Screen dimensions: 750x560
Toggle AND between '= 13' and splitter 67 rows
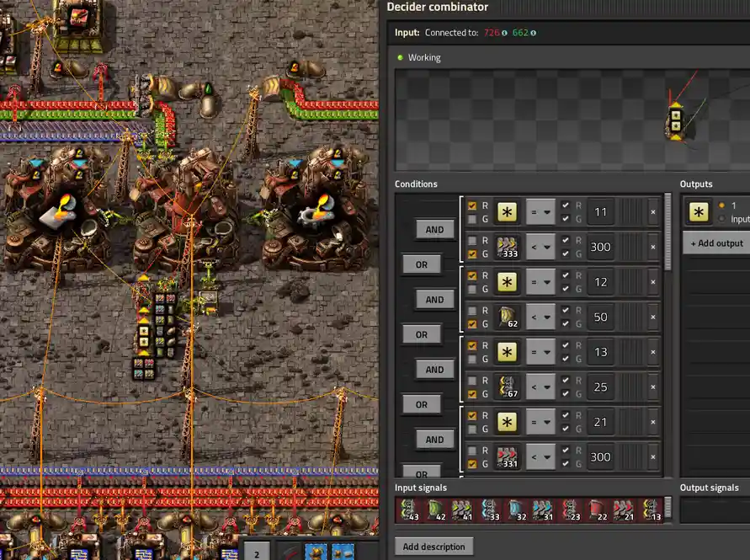[x=435, y=370]
